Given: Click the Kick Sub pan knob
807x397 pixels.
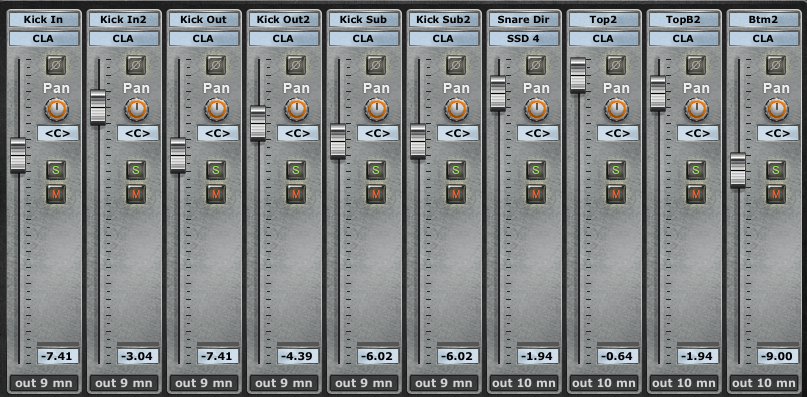Looking at the screenshot, I should [376, 109].
